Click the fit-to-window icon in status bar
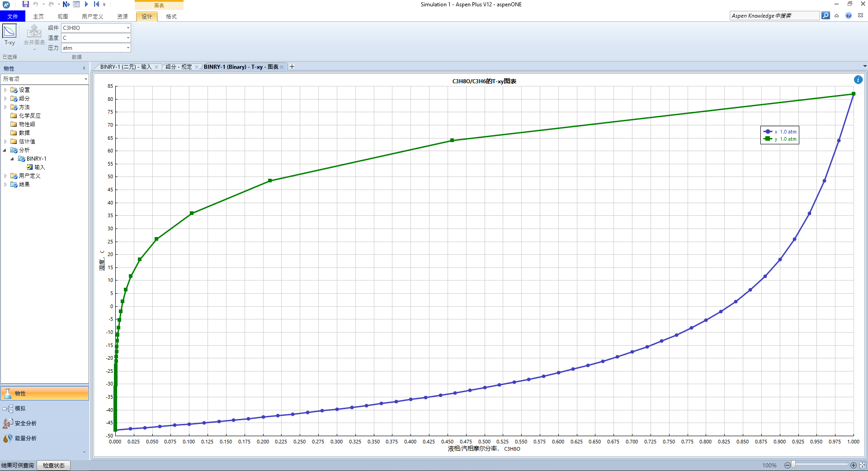 863,465
